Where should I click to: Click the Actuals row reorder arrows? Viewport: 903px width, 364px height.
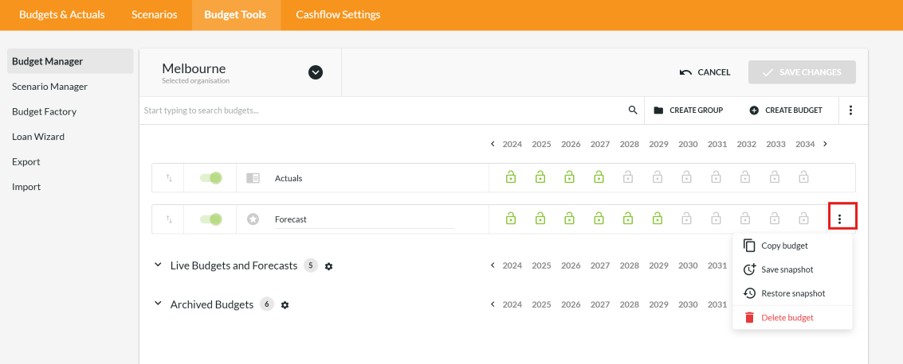click(x=169, y=178)
